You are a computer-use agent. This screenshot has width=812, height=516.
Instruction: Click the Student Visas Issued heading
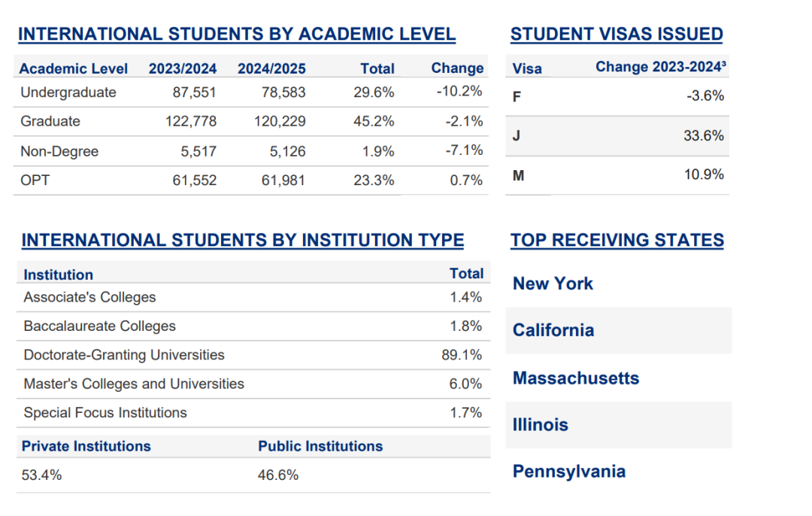[617, 35]
